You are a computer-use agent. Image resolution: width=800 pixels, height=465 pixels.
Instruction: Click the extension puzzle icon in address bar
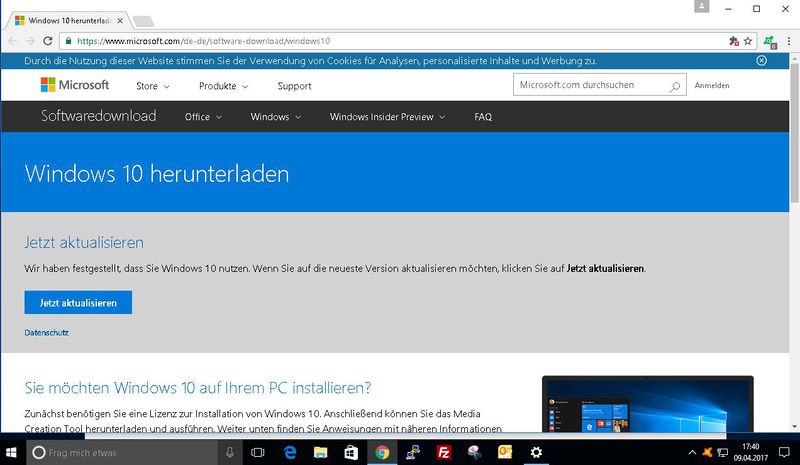tap(734, 41)
